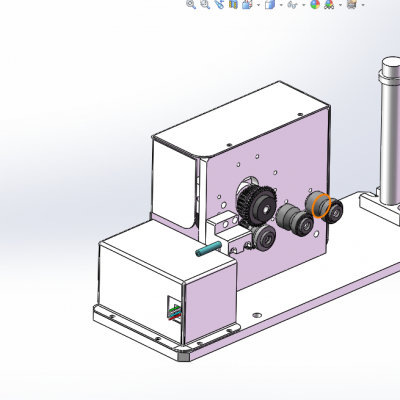Image resolution: width=400 pixels, height=400 pixels.
Task: Open Edit Appearance color ball
Action: (315, 4)
